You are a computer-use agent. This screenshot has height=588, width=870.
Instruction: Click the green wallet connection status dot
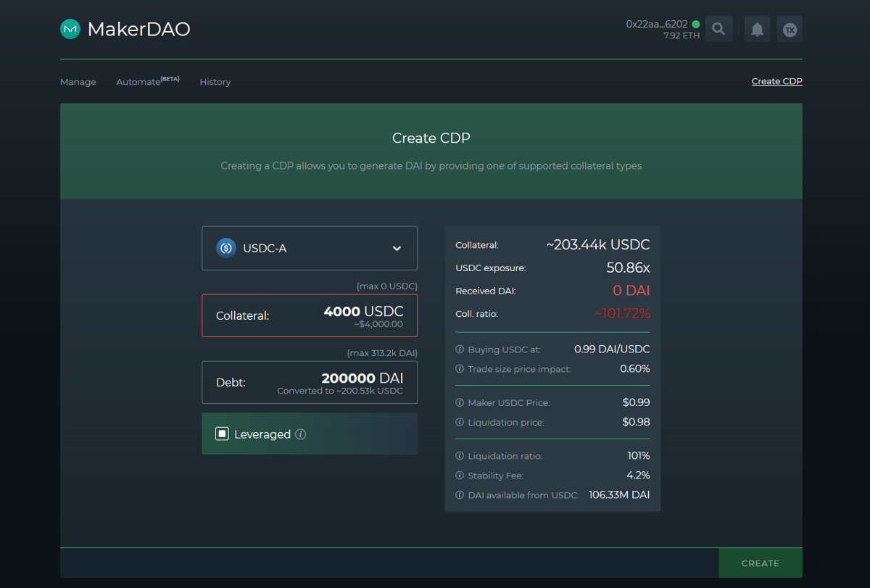tap(696, 24)
